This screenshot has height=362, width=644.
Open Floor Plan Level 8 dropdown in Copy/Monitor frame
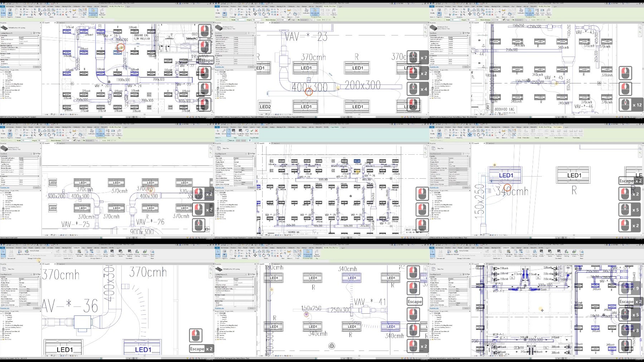tap(231, 154)
